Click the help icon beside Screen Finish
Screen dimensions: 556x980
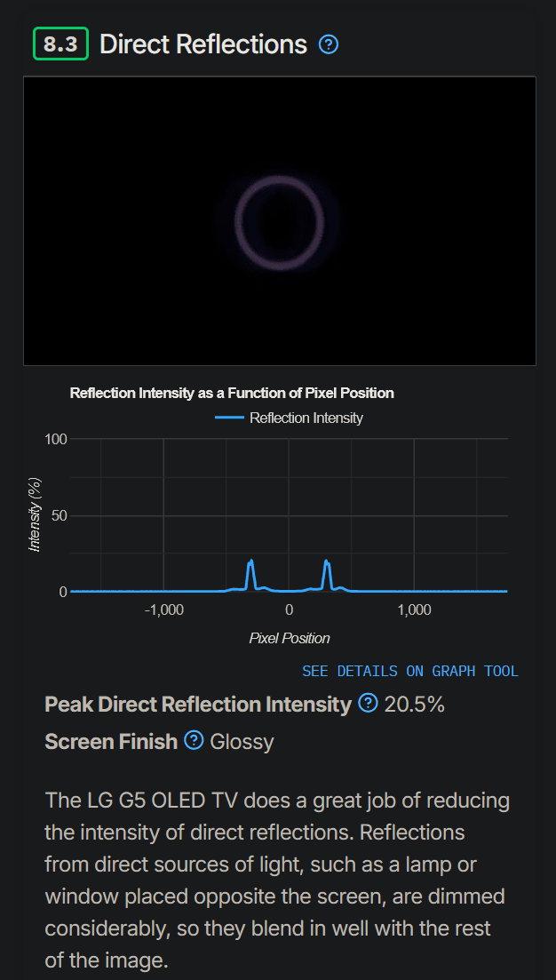click(x=194, y=741)
